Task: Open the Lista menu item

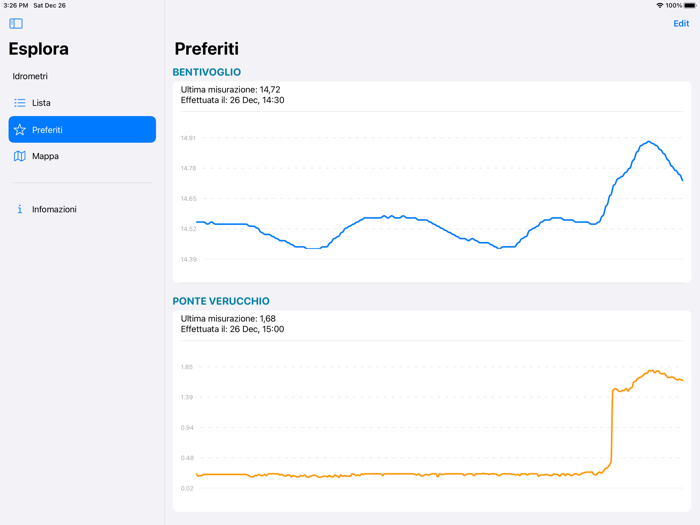Action: tap(42, 103)
